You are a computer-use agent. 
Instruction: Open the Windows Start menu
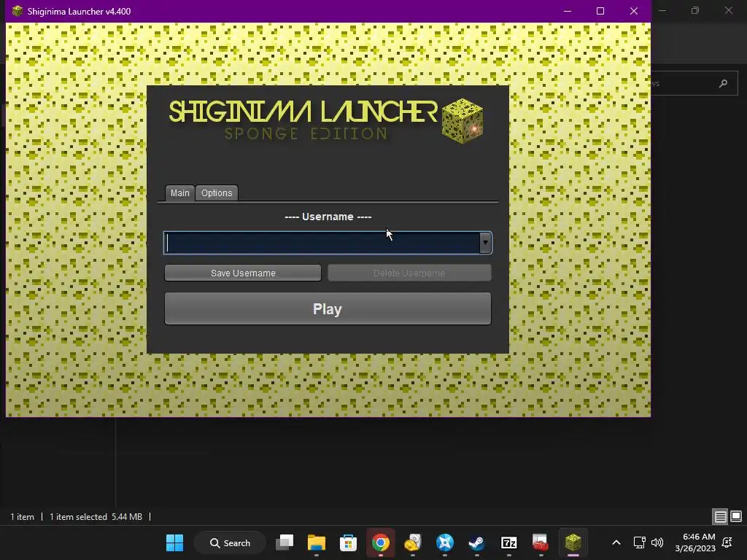pos(175,542)
